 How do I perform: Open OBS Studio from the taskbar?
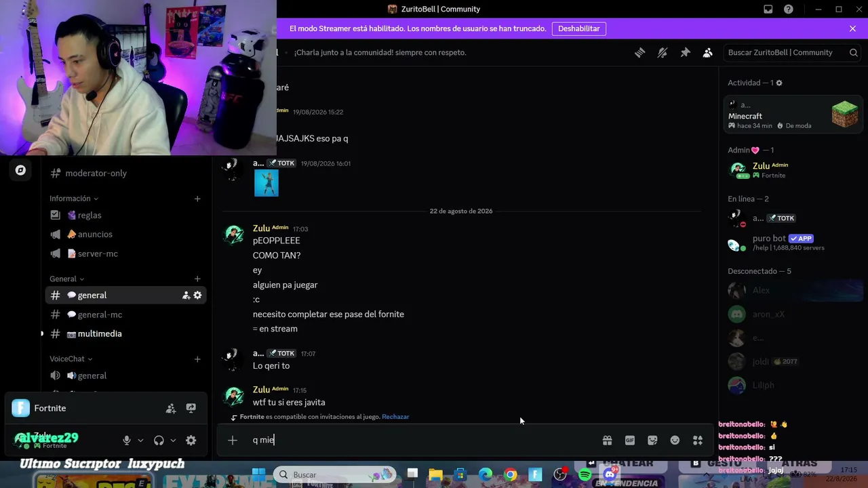pos(560,474)
